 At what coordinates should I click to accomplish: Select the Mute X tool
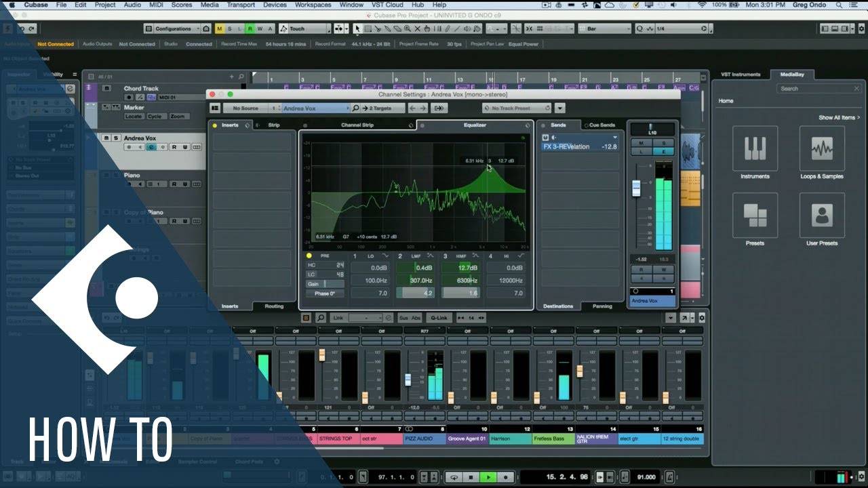tap(417, 28)
